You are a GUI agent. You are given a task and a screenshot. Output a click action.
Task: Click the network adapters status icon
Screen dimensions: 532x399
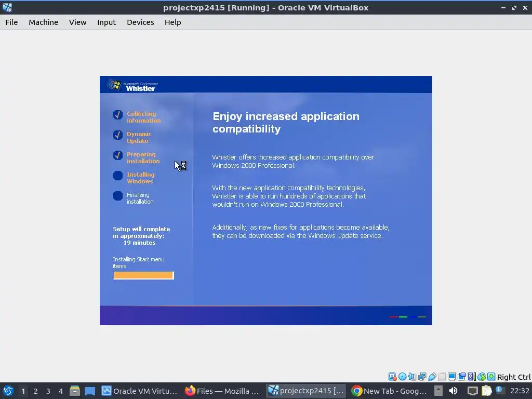click(422, 376)
